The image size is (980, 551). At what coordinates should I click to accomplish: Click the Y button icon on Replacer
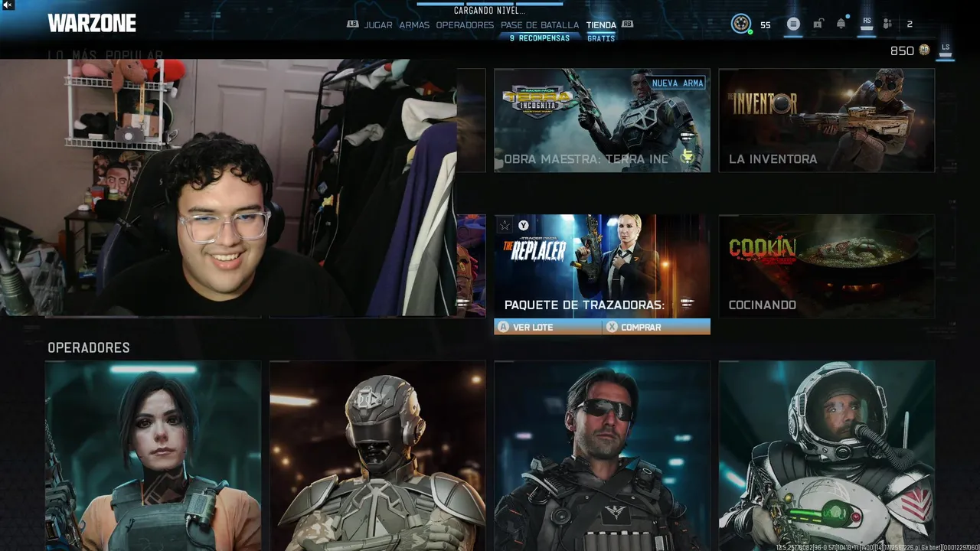tap(524, 225)
